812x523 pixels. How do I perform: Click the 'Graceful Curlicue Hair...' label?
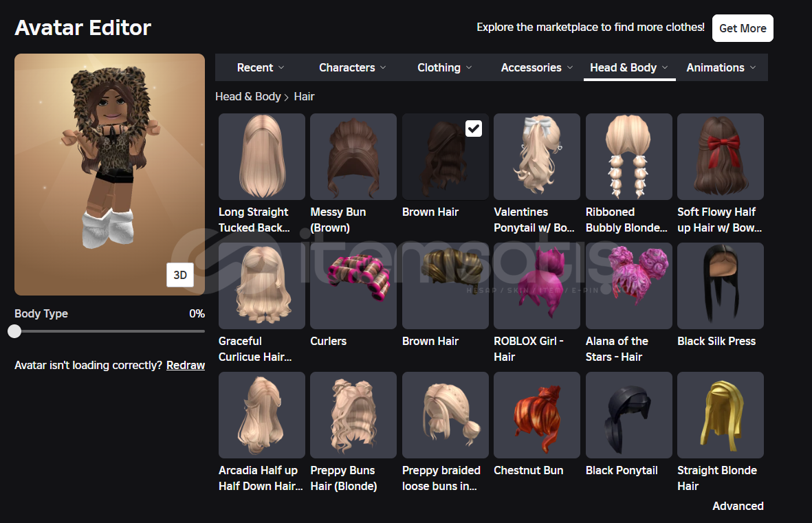pos(255,349)
